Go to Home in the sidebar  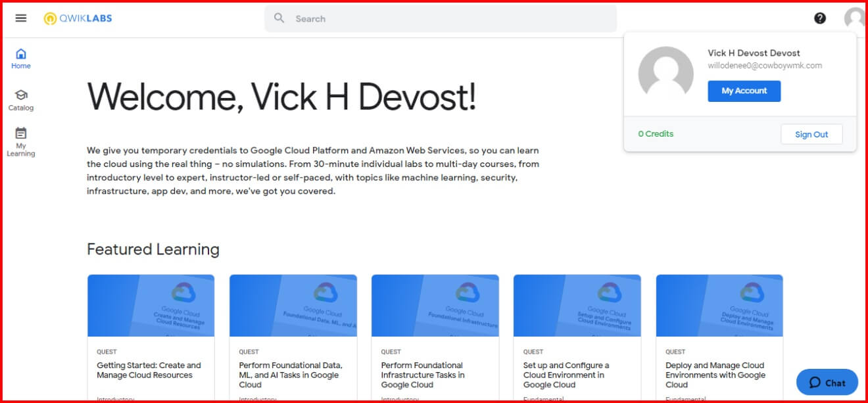click(x=21, y=59)
